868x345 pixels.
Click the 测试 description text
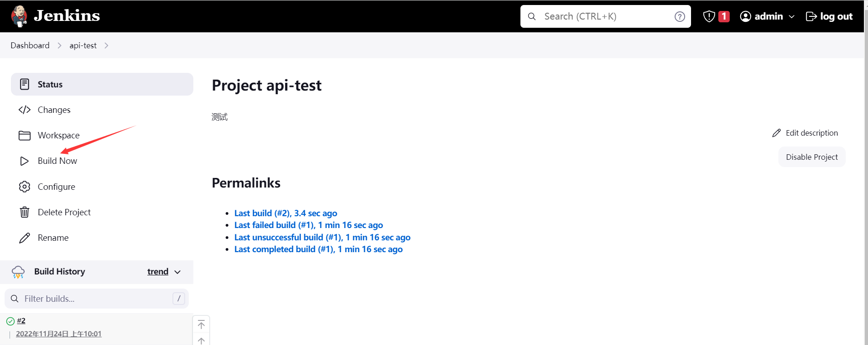tap(220, 117)
